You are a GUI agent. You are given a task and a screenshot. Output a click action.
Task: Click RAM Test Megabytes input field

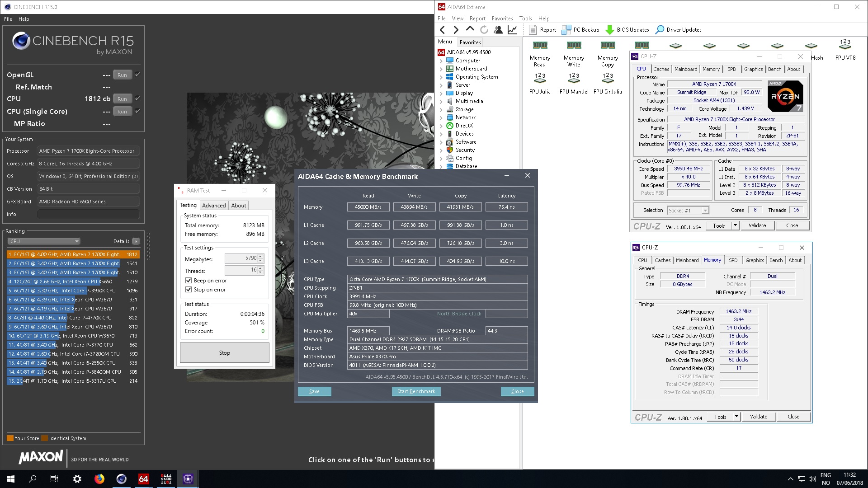click(x=241, y=258)
